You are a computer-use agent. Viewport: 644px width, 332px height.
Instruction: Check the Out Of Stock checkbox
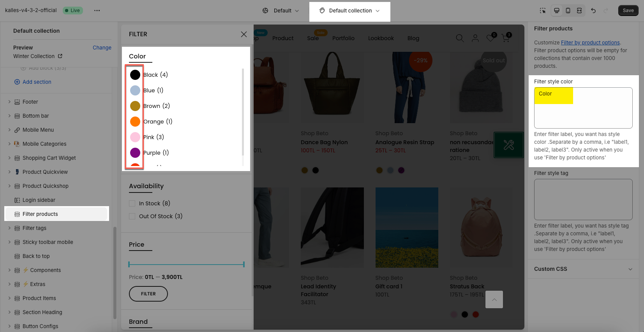[x=132, y=216]
